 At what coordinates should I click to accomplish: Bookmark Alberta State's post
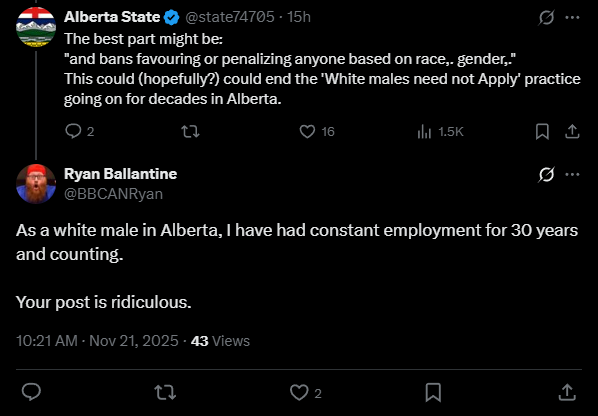[542, 132]
